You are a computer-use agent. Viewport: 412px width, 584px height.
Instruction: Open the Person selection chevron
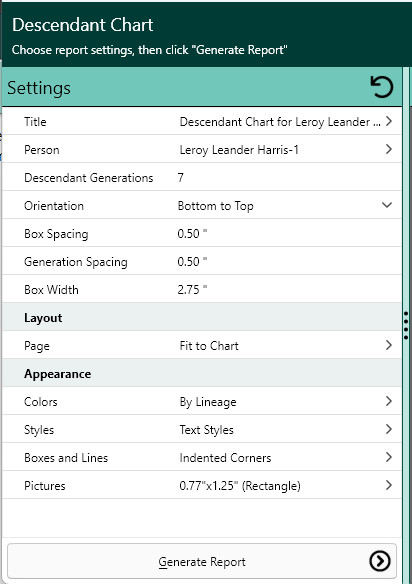point(389,149)
